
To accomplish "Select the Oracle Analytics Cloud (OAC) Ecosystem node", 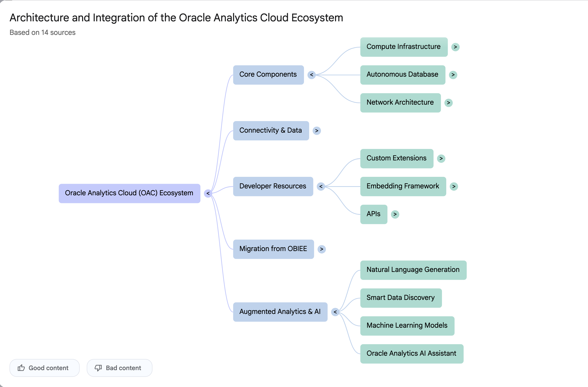I will click(129, 193).
